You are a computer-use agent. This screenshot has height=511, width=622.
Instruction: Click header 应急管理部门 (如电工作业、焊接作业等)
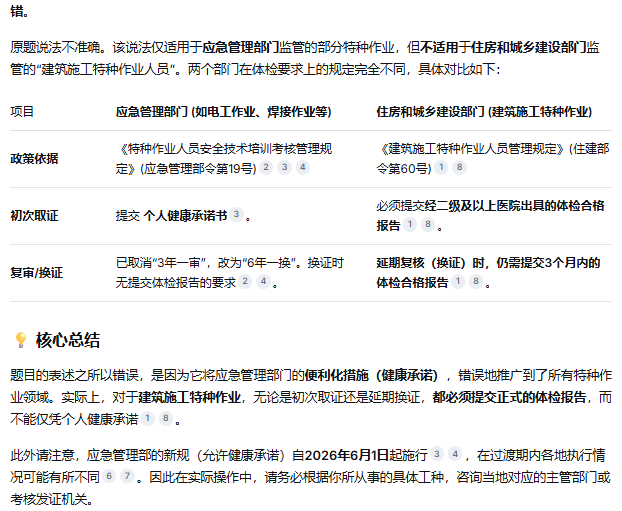pyautogui.click(x=223, y=112)
